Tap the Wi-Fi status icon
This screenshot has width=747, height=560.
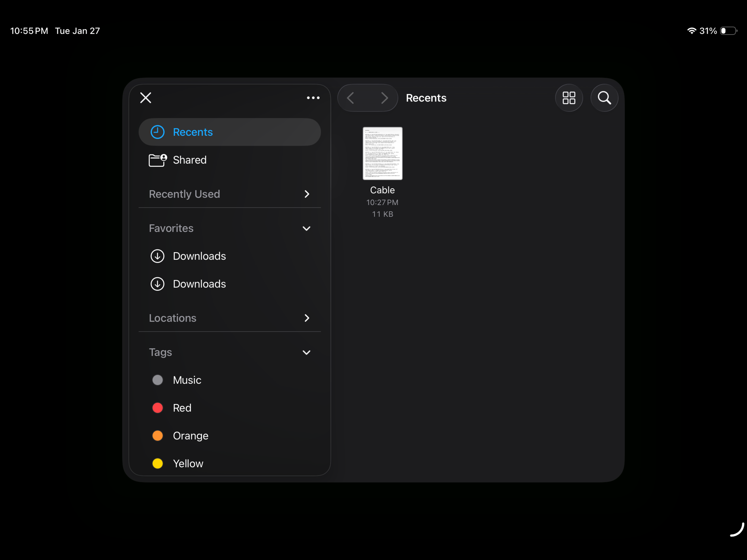click(691, 31)
